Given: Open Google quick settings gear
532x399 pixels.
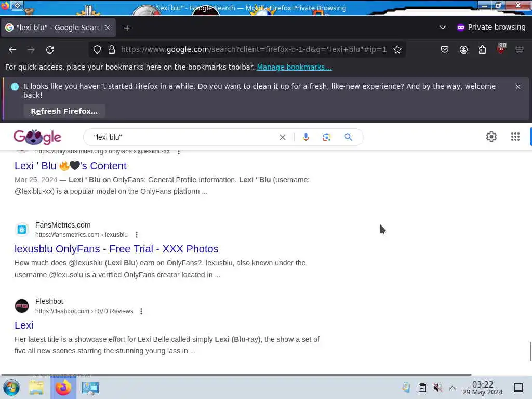Looking at the screenshot, I should (x=491, y=137).
